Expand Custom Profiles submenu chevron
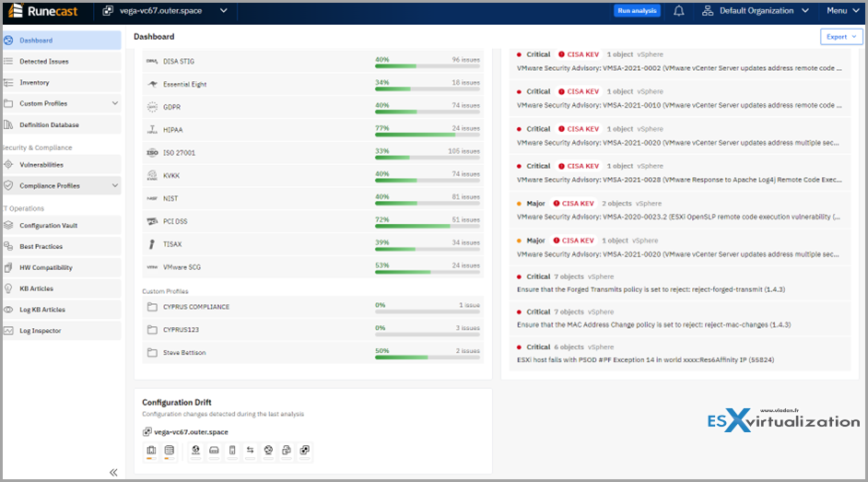The height and width of the screenshot is (482, 868). [114, 103]
